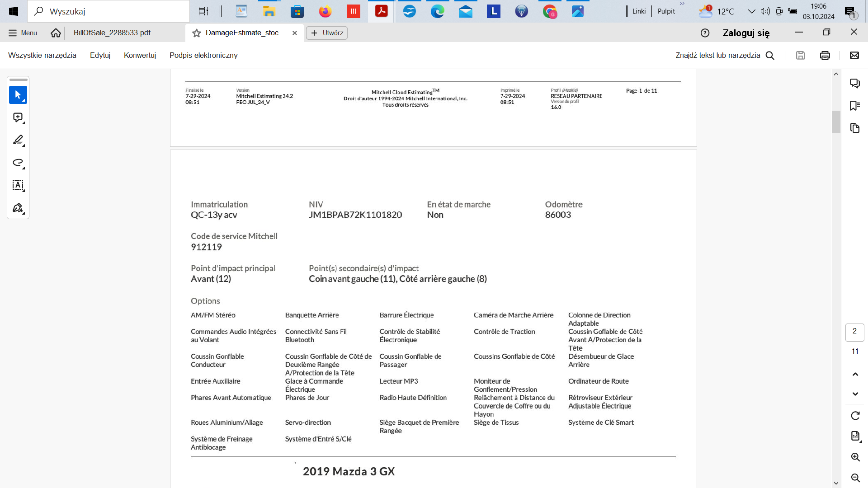868x488 pixels.
Task: Switch to DamageEstimate tab
Action: point(245,33)
